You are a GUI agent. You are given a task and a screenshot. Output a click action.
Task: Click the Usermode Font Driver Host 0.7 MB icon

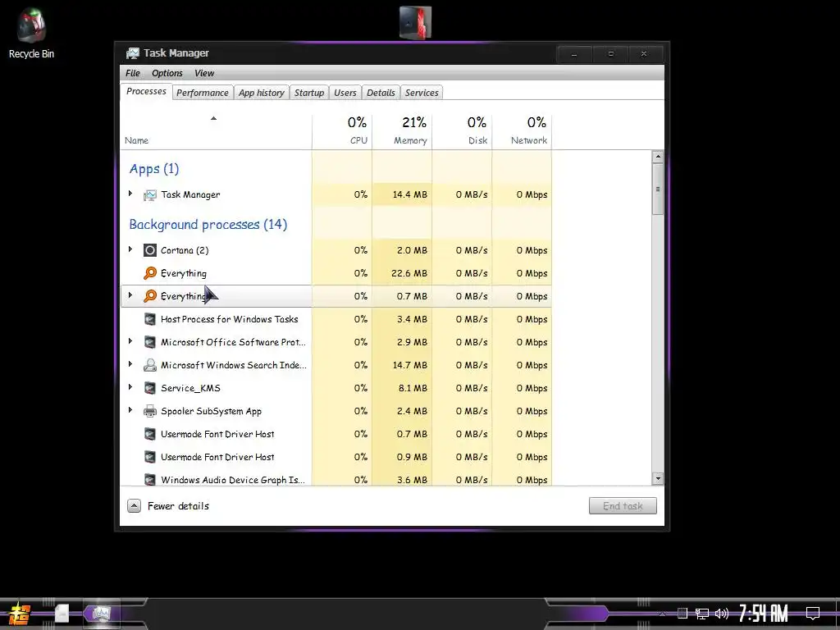pyautogui.click(x=150, y=435)
